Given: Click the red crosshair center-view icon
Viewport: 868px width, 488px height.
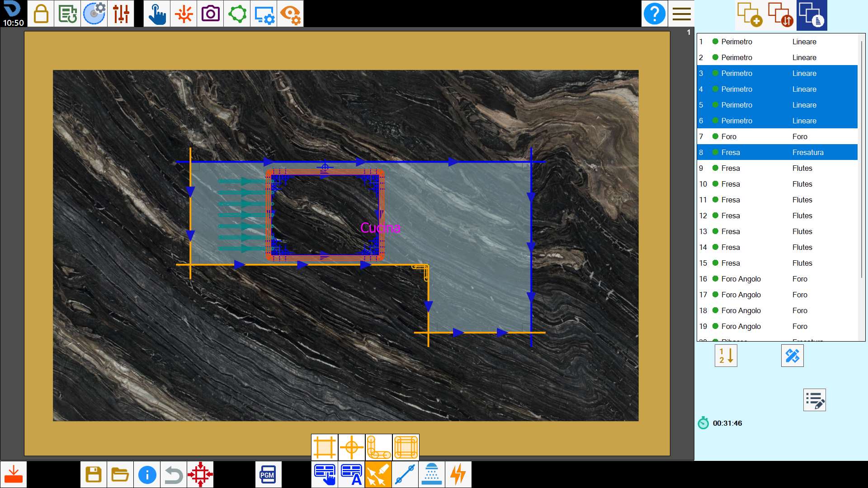Looking at the screenshot, I should (x=200, y=474).
